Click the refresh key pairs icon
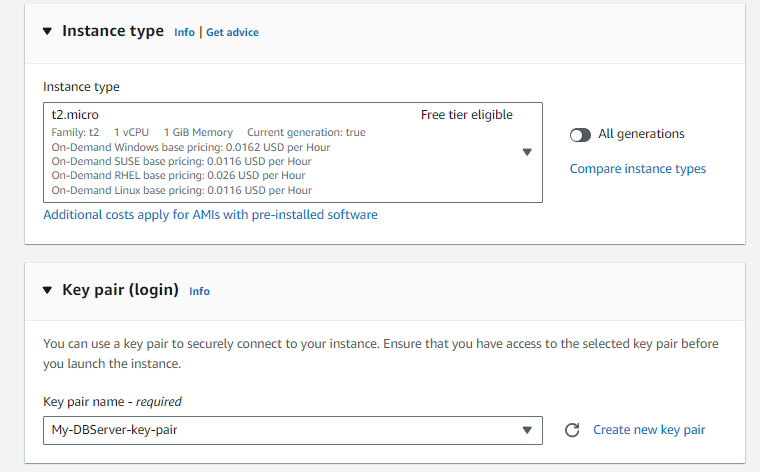The image size is (760, 472). point(572,430)
